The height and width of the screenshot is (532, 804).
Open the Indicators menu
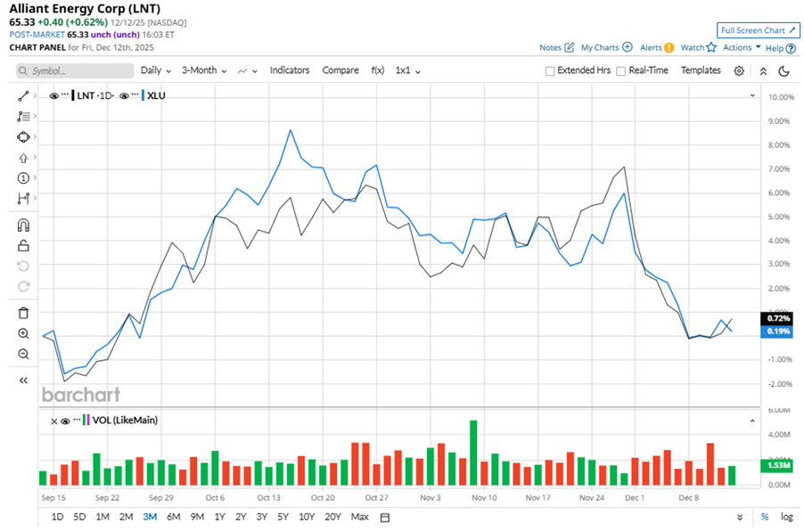(290, 70)
